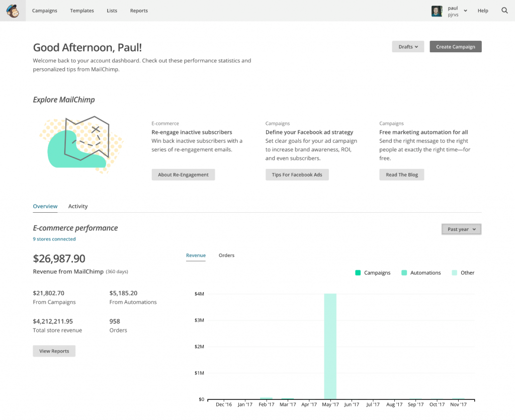The width and height of the screenshot is (515, 420).
Task: Click paul's profile avatar picture
Action: click(437, 11)
